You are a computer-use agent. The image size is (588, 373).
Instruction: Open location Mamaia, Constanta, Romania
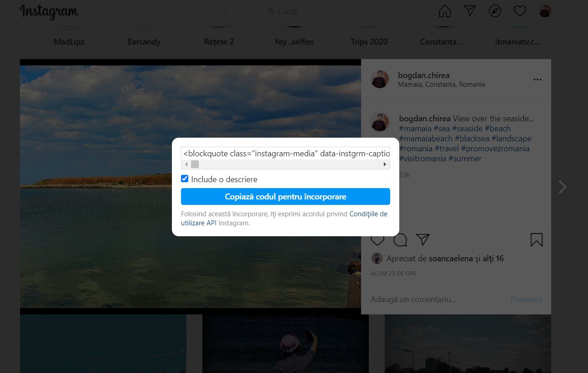[441, 85]
